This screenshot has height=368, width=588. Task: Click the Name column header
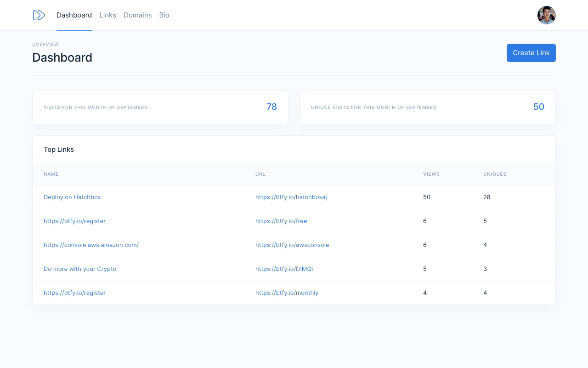point(51,174)
